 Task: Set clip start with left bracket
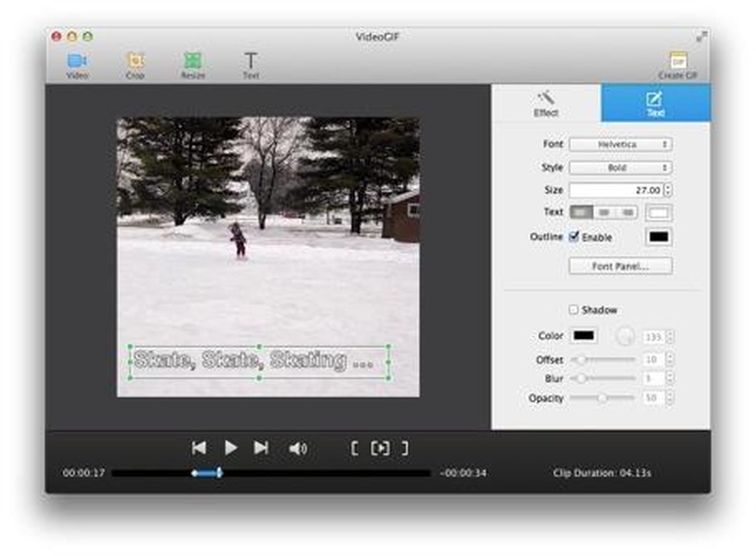pos(354,448)
